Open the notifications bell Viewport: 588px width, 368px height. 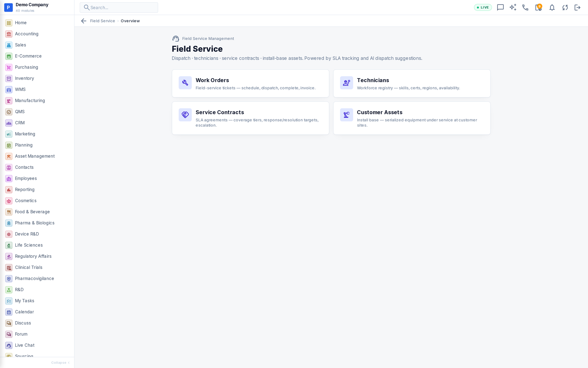coord(552,8)
